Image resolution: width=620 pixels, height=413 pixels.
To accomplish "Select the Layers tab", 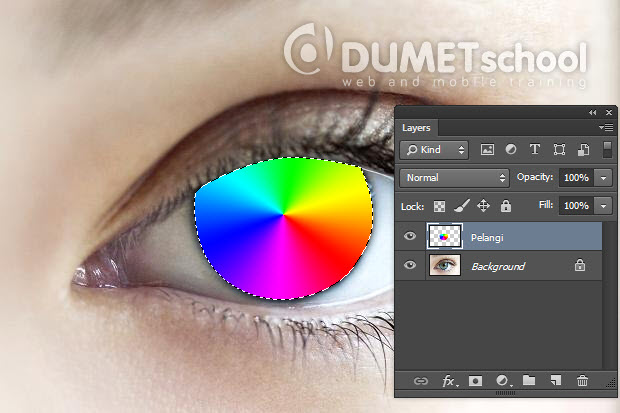I will coord(416,128).
